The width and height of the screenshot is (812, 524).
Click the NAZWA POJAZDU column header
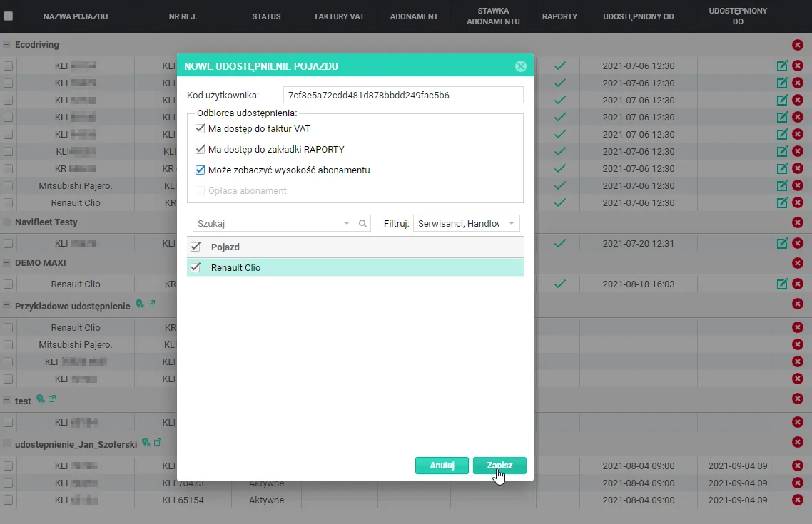[x=76, y=16]
